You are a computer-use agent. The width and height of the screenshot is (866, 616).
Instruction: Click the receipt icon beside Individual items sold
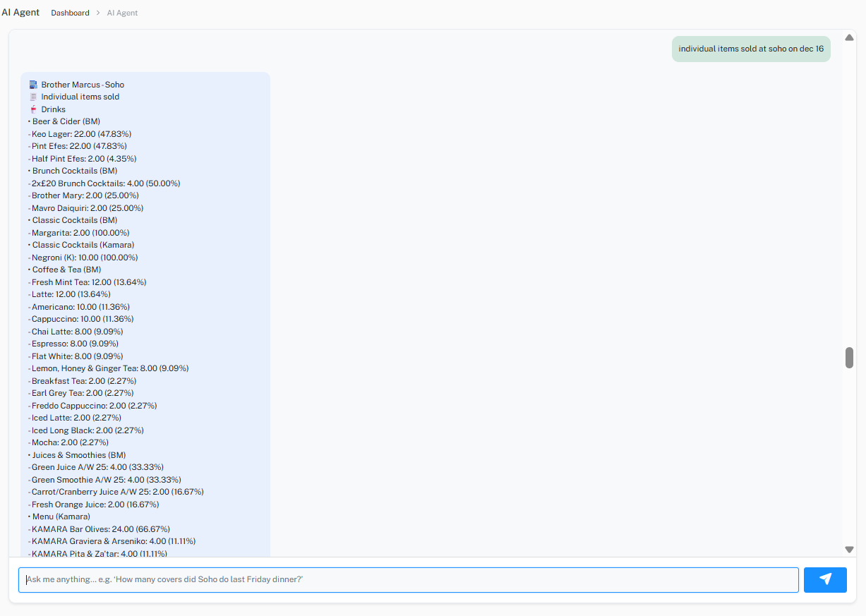[33, 97]
